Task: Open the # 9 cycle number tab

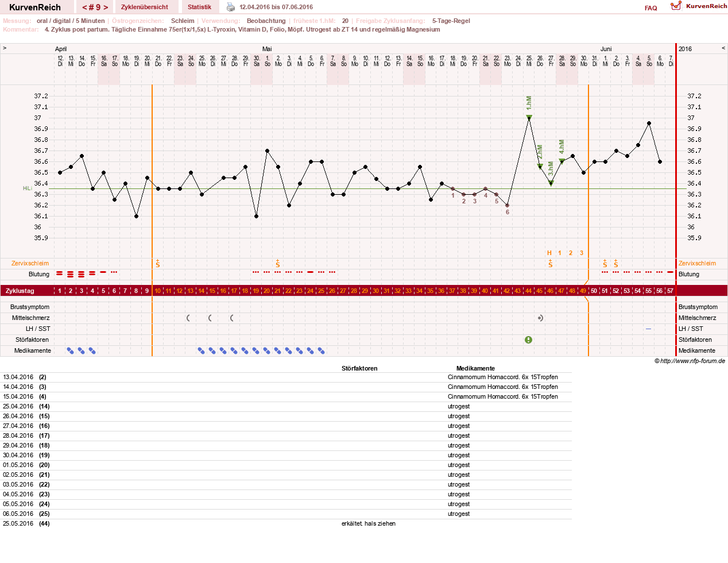Action: 95,7
